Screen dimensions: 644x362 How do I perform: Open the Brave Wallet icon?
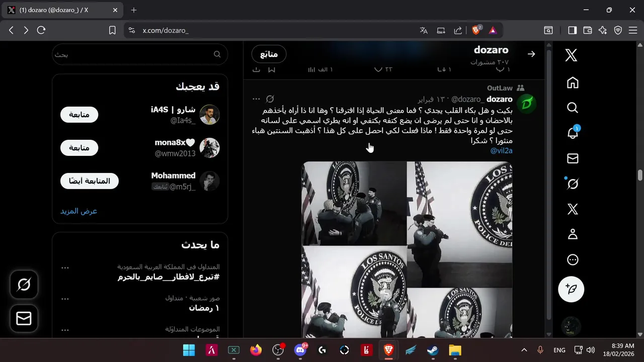tap(587, 30)
